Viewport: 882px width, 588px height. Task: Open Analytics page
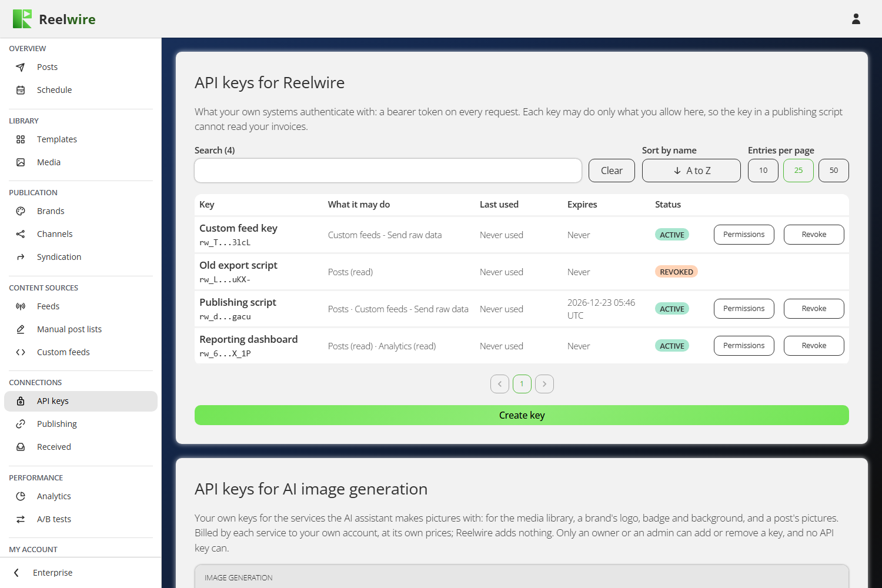click(x=81, y=496)
